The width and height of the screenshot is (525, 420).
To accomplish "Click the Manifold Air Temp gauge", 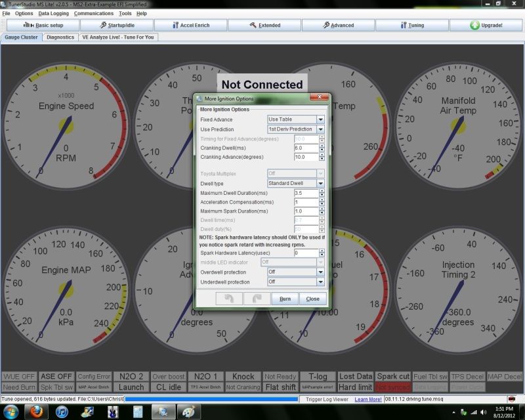I will point(458,125).
